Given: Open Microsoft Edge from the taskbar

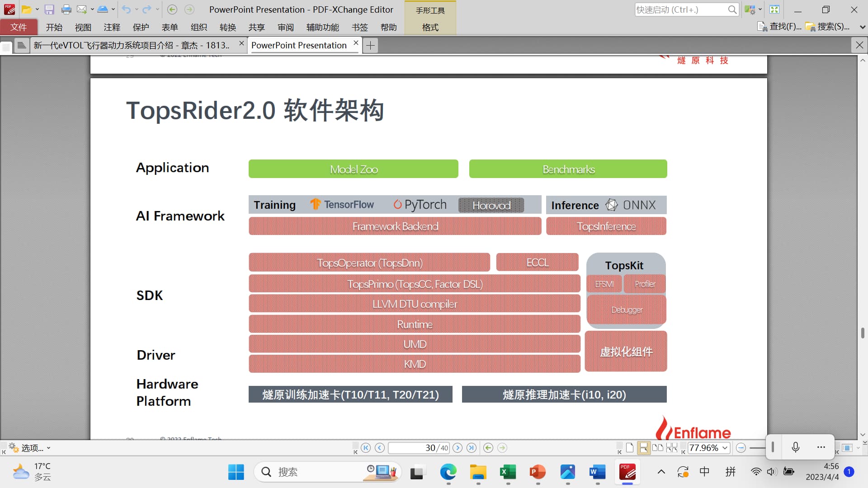Looking at the screenshot, I should [x=448, y=472].
